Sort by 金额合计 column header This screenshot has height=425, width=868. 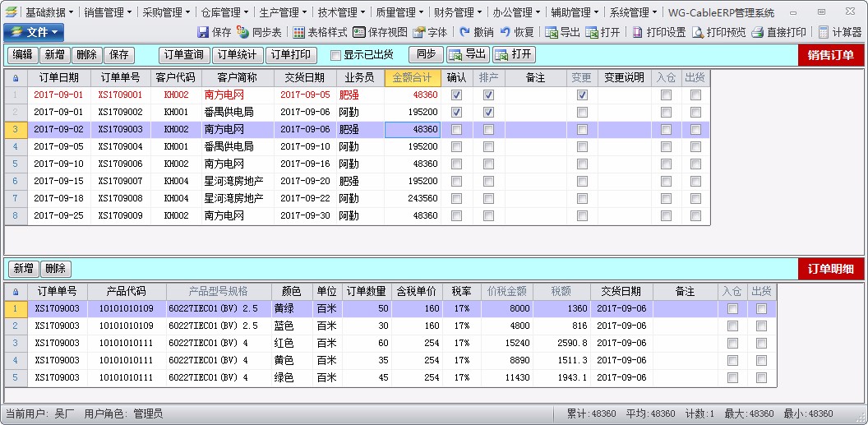point(413,78)
